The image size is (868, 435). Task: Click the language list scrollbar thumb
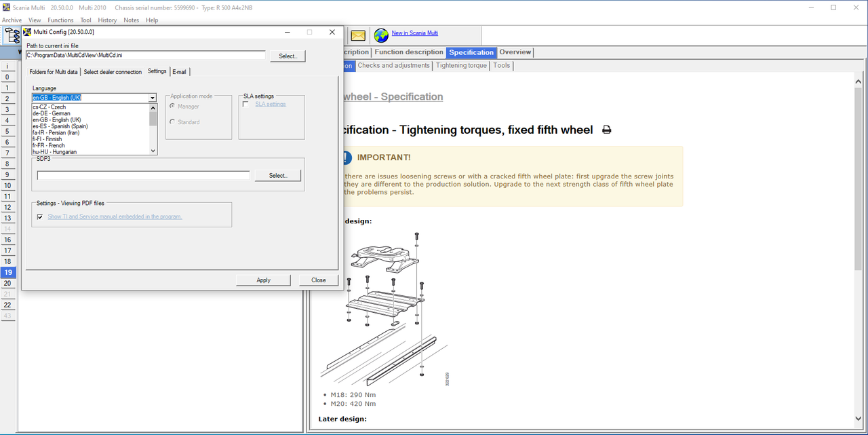tap(153, 118)
